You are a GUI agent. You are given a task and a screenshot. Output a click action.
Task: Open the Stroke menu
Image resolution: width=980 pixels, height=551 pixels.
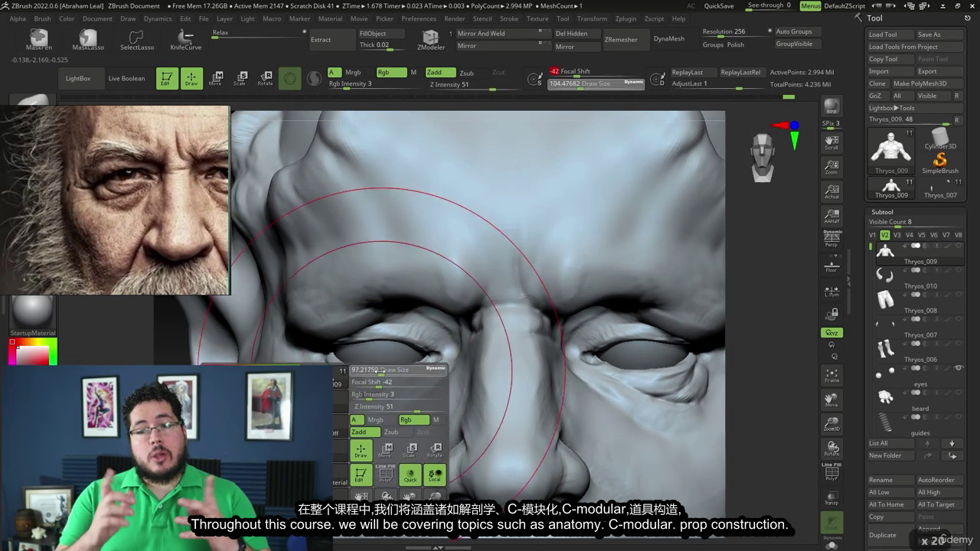point(509,18)
